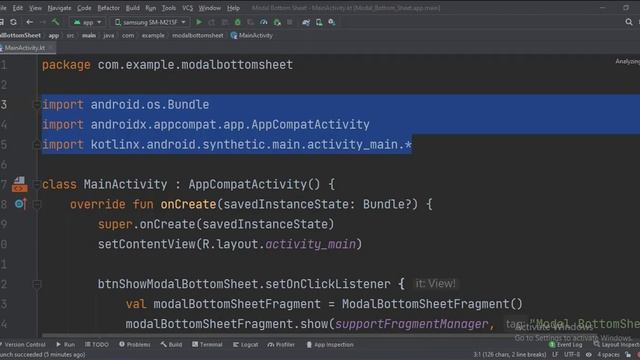Open the bottom Profiler tool window
The height and width of the screenshot is (360, 640).
[x=281, y=344]
